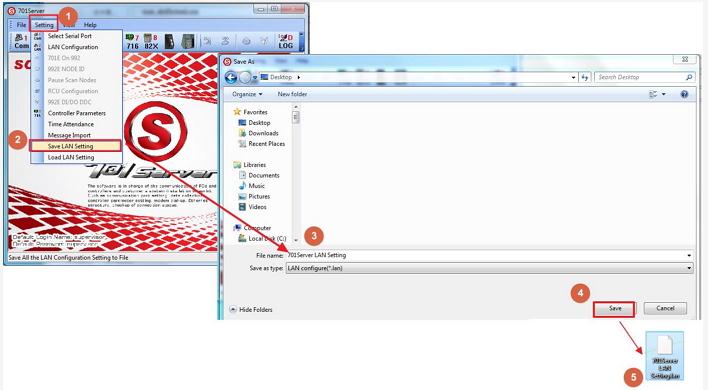Open the change view dropdown arrow
Image resolution: width=708 pixels, height=390 pixels.
663,94
